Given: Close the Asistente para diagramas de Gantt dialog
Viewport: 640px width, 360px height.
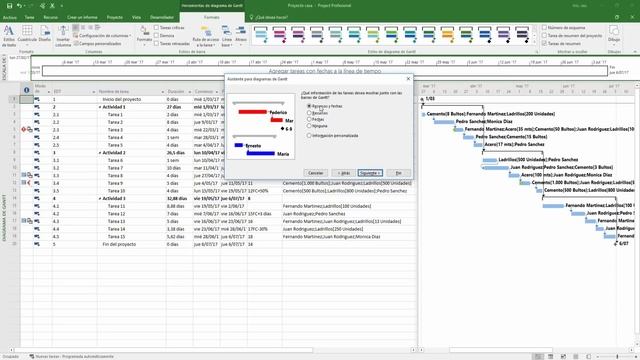Looking at the screenshot, I should 408,79.
